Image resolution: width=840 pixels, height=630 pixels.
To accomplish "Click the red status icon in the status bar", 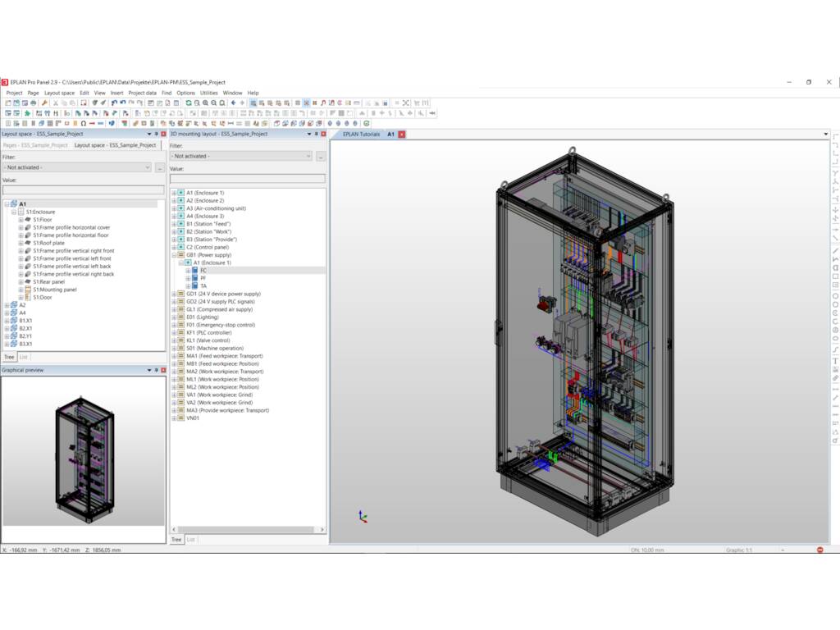I will pos(819,550).
